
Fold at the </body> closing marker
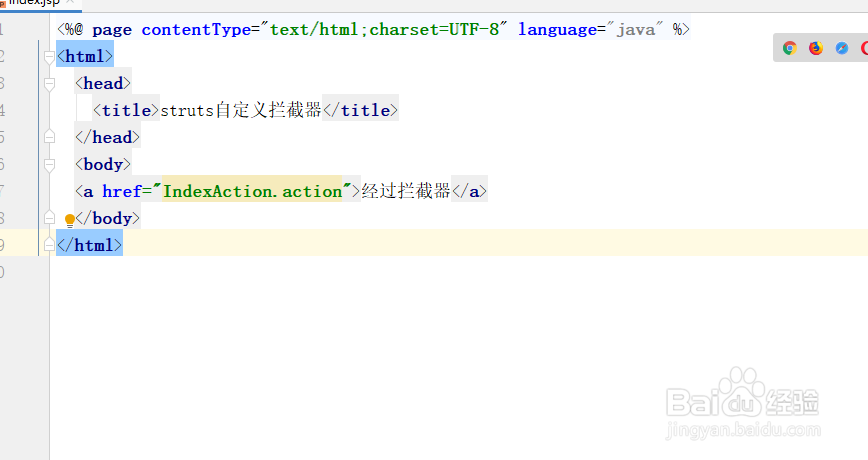point(49,218)
